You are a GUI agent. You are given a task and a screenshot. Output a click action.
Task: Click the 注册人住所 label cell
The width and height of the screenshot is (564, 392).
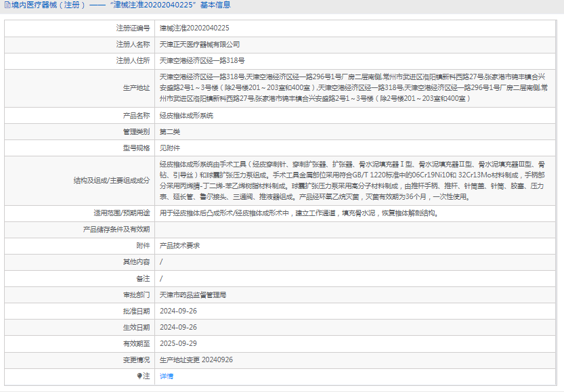point(80,61)
